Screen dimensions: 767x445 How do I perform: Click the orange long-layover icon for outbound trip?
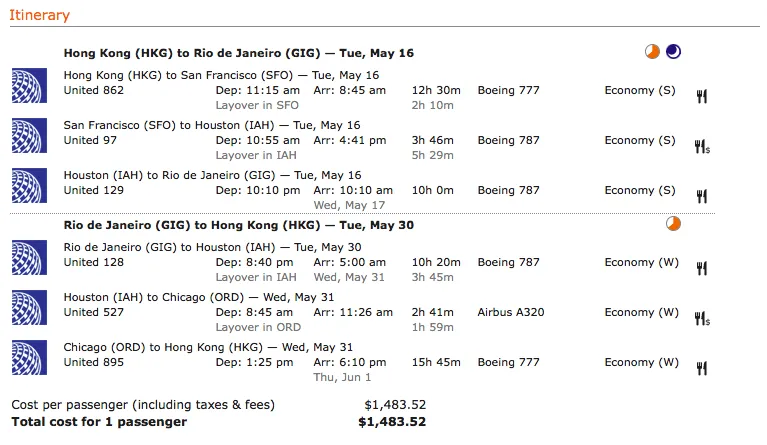pyautogui.click(x=652, y=51)
